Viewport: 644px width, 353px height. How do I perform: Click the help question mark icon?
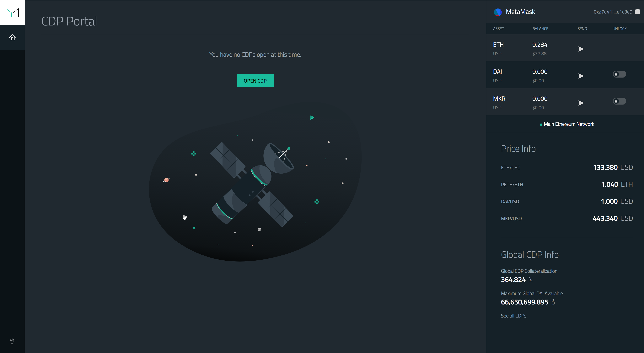tap(12, 341)
